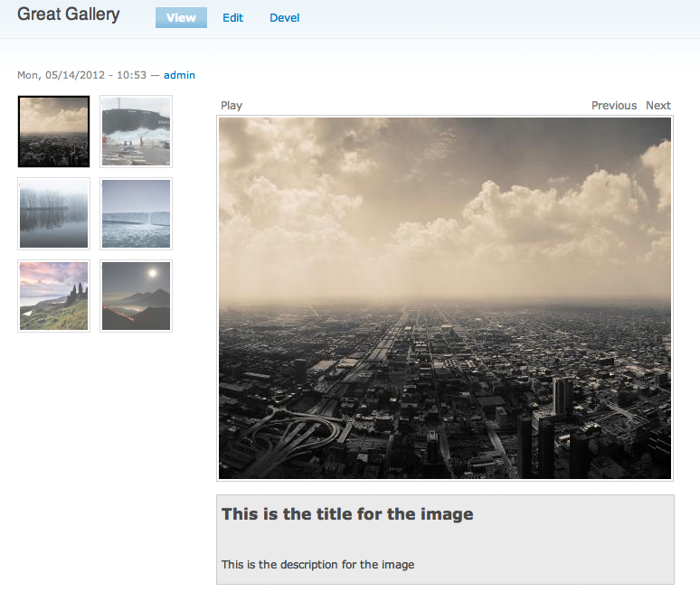Select the sepia city skyline thumbnail
This screenshot has height=592, width=700.
point(53,132)
